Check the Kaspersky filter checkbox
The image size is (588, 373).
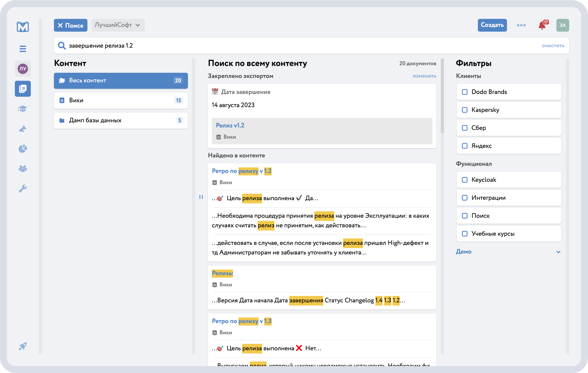pos(465,110)
